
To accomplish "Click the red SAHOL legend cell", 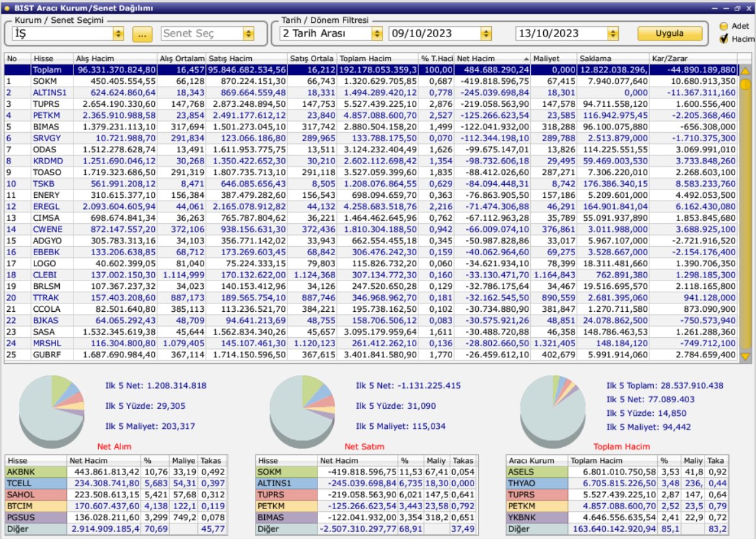I will (36, 495).
